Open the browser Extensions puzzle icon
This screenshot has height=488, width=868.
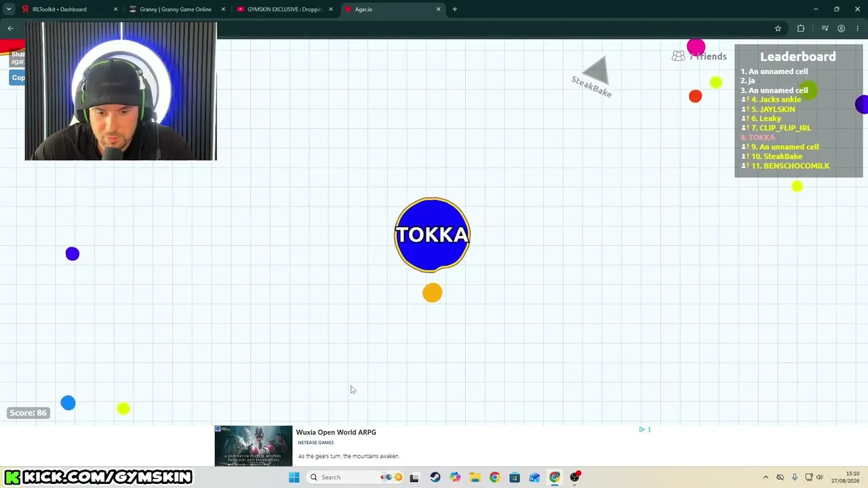[x=801, y=28]
